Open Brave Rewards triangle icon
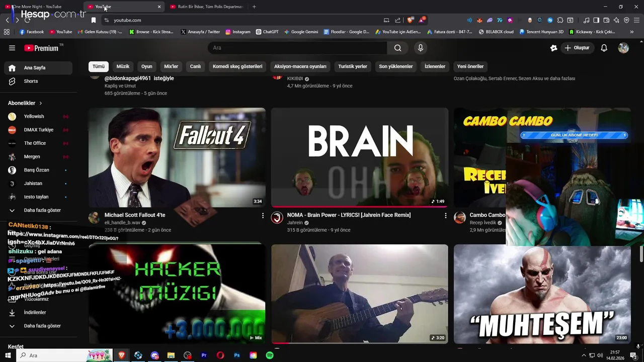Screen dimensions: 644x362 (x=422, y=20)
